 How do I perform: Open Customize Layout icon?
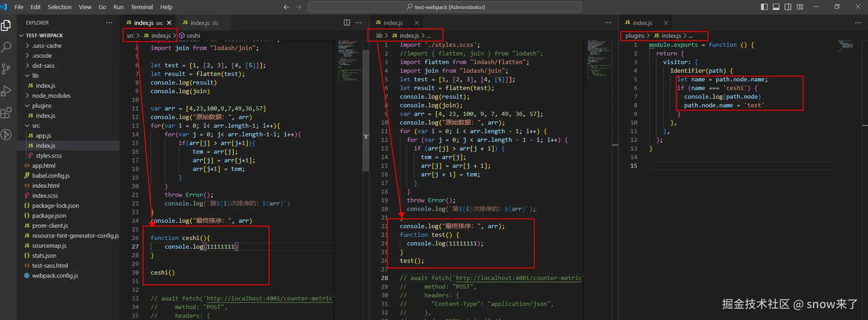[x=800, y=7]
